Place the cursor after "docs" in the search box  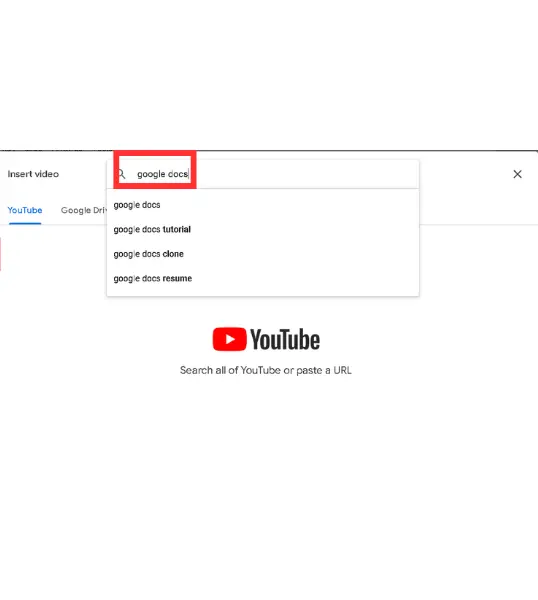pos(189,174)
